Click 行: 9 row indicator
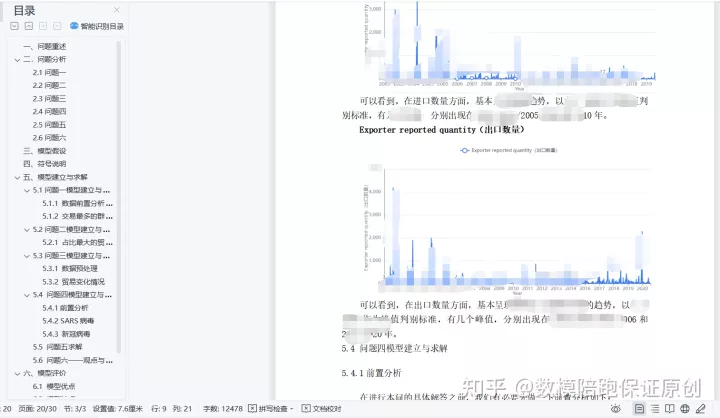The width and height of the screenshot is (720, 418). point(158,409)
